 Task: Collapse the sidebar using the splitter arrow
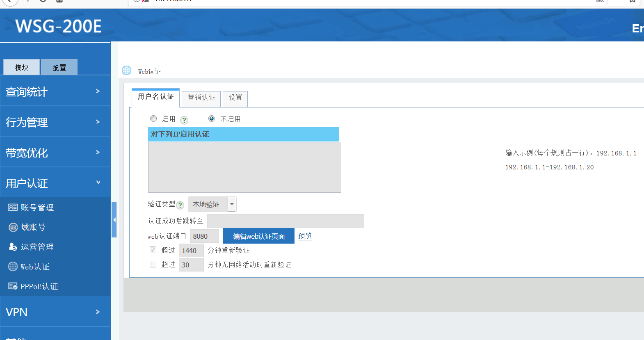114,220
